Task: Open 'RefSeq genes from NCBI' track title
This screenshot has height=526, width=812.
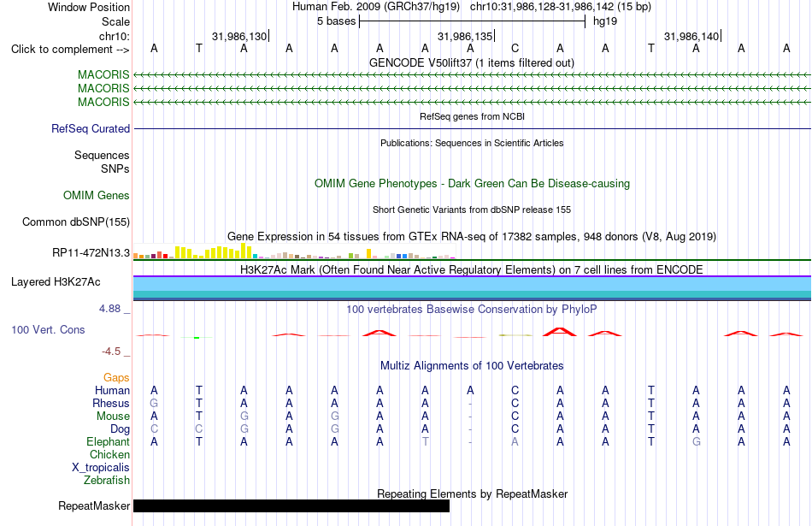Action: pyautogui.click(x=472, y=116)
